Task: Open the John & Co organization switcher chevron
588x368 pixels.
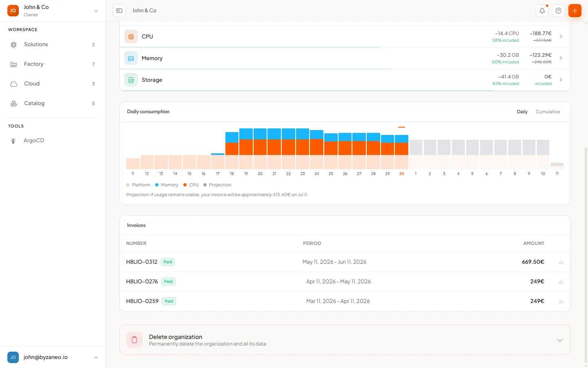Action: (x=96, y=11)
